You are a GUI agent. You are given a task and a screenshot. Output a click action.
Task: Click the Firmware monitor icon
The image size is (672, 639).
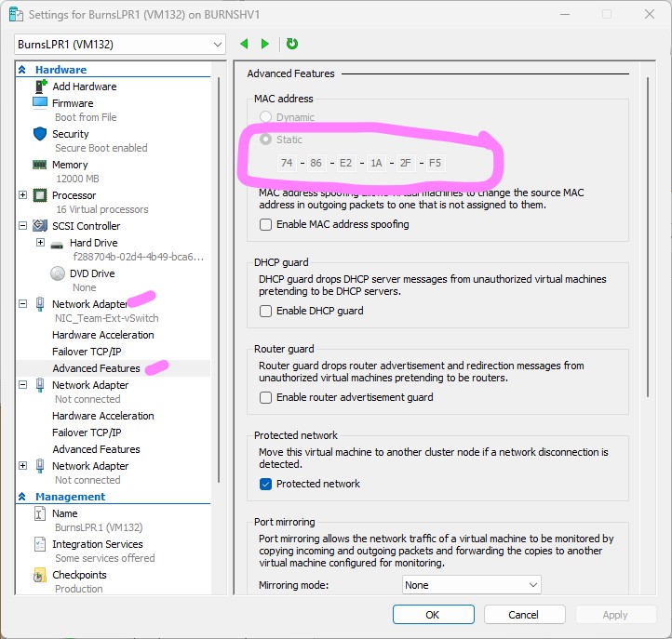(x=40, y=103)
